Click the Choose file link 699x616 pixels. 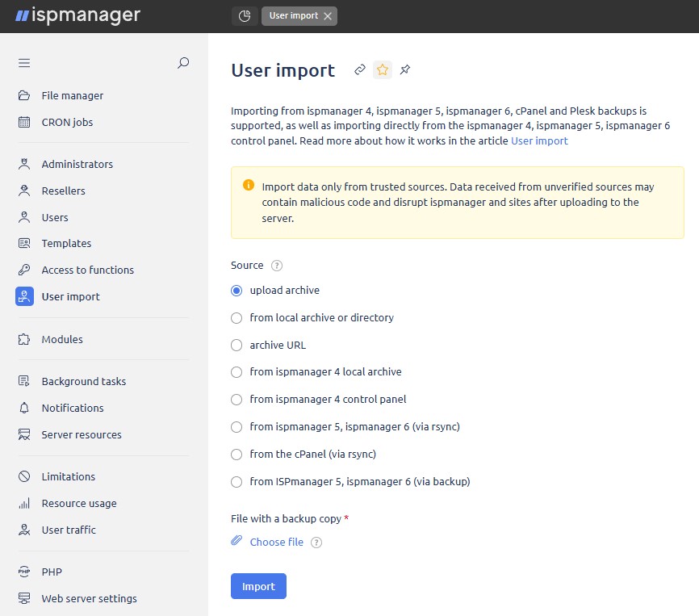[276, 542]
